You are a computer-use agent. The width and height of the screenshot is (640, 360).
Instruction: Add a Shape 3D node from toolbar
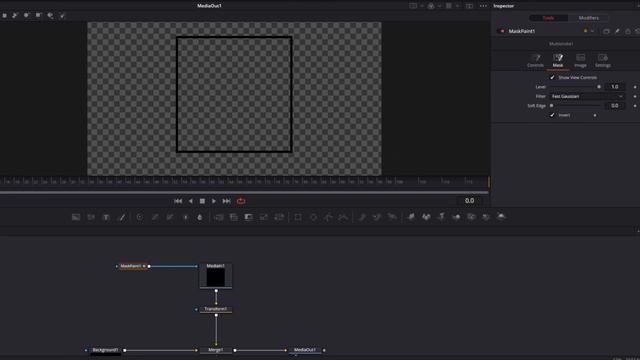[x=426, y=217]
